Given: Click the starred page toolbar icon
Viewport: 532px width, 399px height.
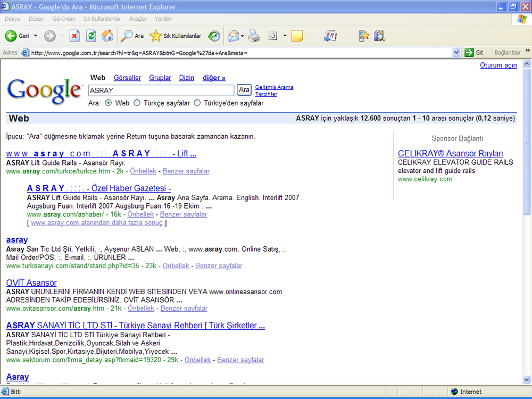Looking at the screenshot, I should pos(364,36).
